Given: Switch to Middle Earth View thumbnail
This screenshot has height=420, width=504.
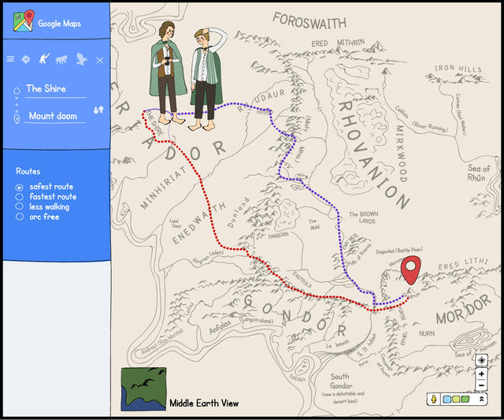Looking at the screenshot, I should 143,388.
